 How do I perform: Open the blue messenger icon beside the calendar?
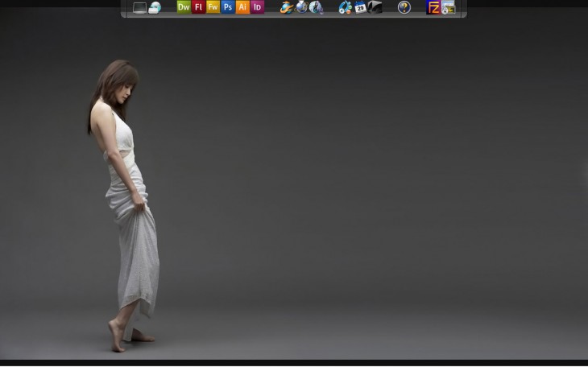[x=346, y=7]
